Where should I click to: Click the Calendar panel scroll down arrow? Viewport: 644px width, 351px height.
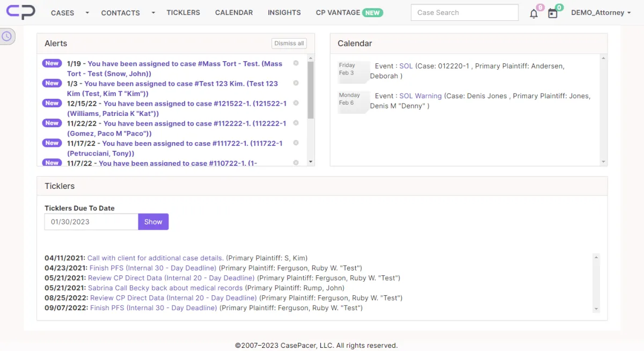pos(603,162)
